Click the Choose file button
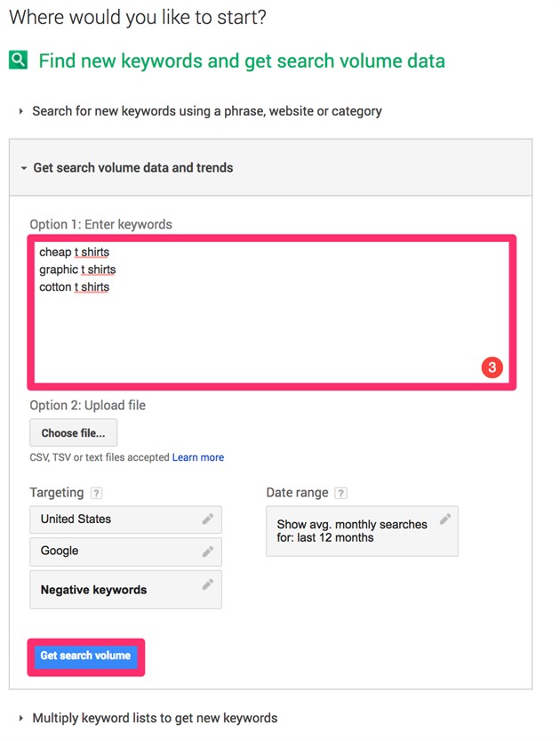Viewport: 560px width, 741px height. click(73, 433)
